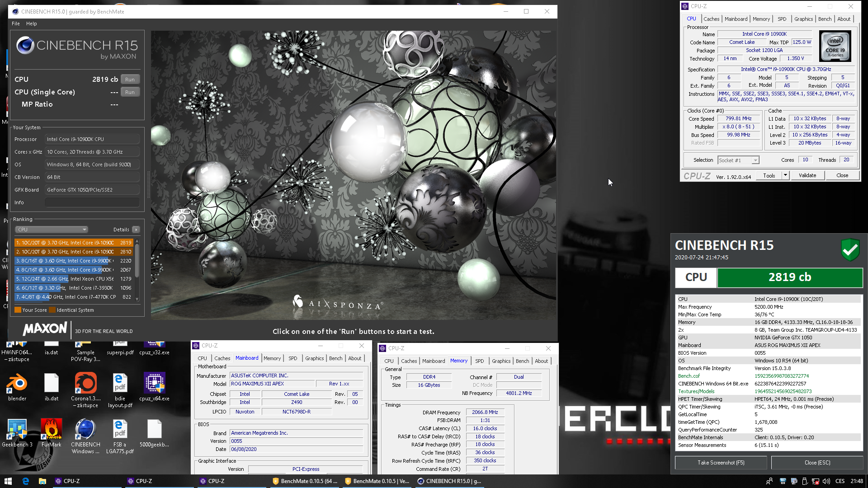Click the Identical System color swatch
Screen dimensions: 868x488
52,310
